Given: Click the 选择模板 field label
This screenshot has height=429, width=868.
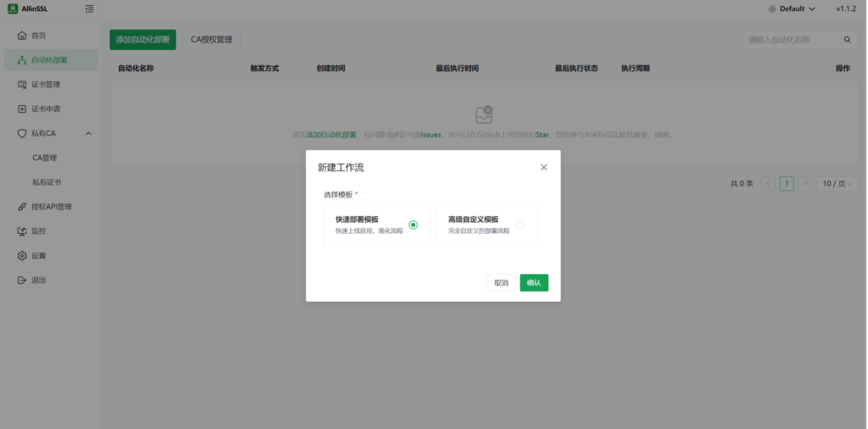Looking at the screenshot, I should click(339, 195).
